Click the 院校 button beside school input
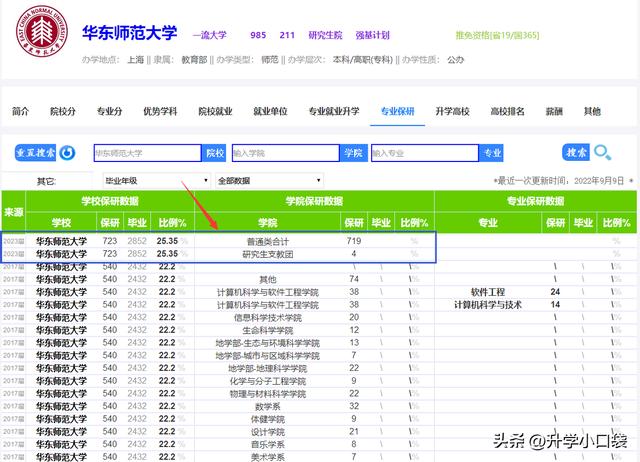Screen dimensions: 640x462 pyautogui.click(x=214, y=153)
